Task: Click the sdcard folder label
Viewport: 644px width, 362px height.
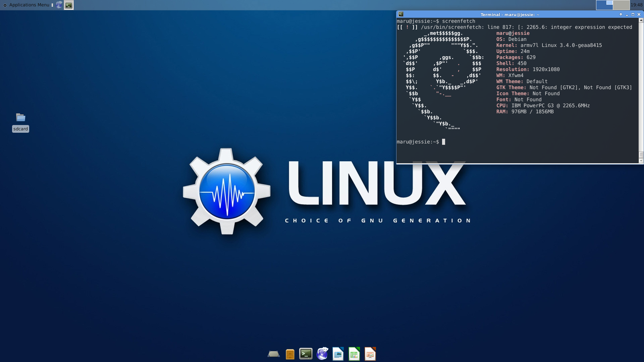Action: point(20,129)
